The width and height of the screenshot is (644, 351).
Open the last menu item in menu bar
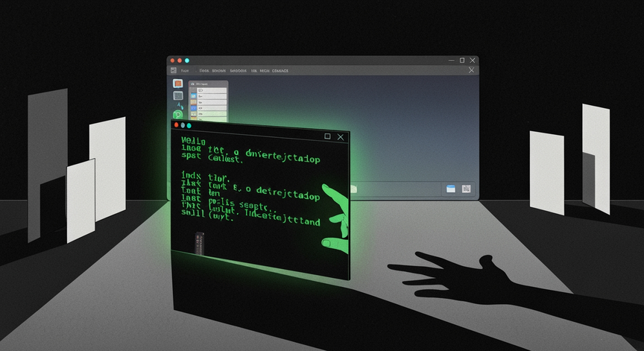pyautogui.click(x=280, y=71)
